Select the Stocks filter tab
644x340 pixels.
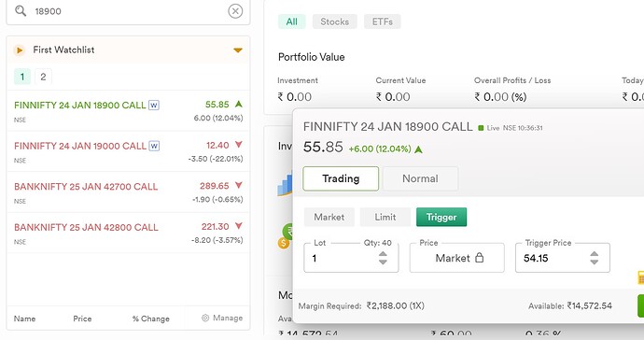click(x=335, y=21)
